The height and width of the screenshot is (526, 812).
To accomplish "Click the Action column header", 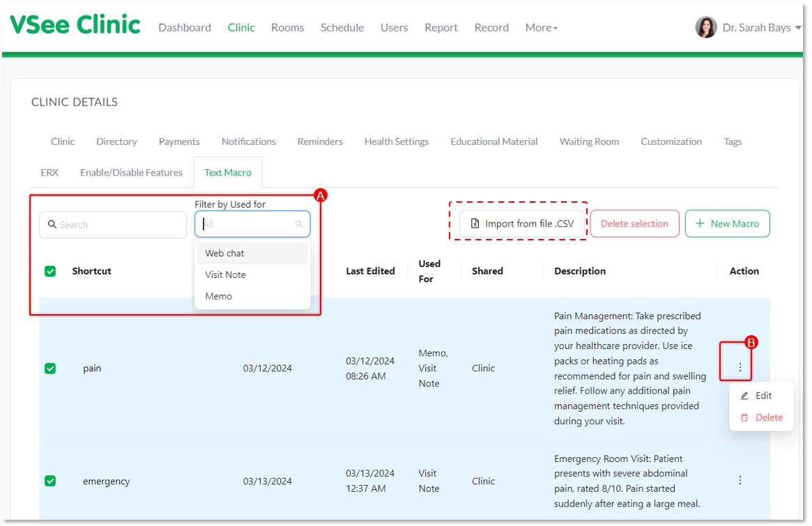I will point(744,271).
